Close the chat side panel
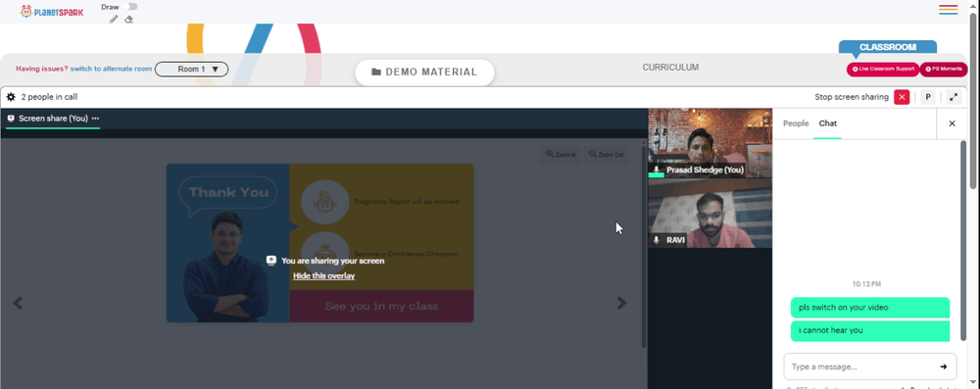This screenshot has width=980, height=389. coord(952,123)
